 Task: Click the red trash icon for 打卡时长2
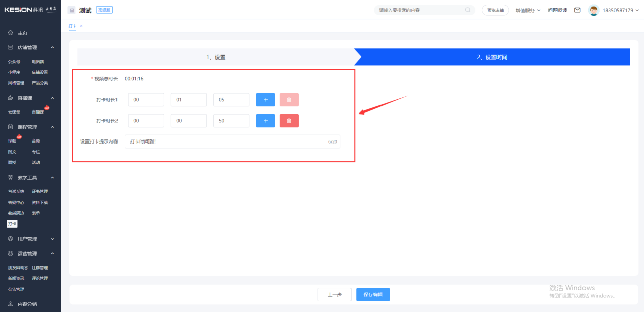coord(289,121)
